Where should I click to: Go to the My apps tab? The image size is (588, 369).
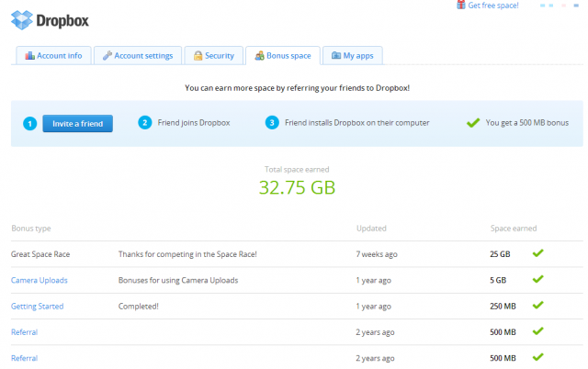click(x=353, y=55)
